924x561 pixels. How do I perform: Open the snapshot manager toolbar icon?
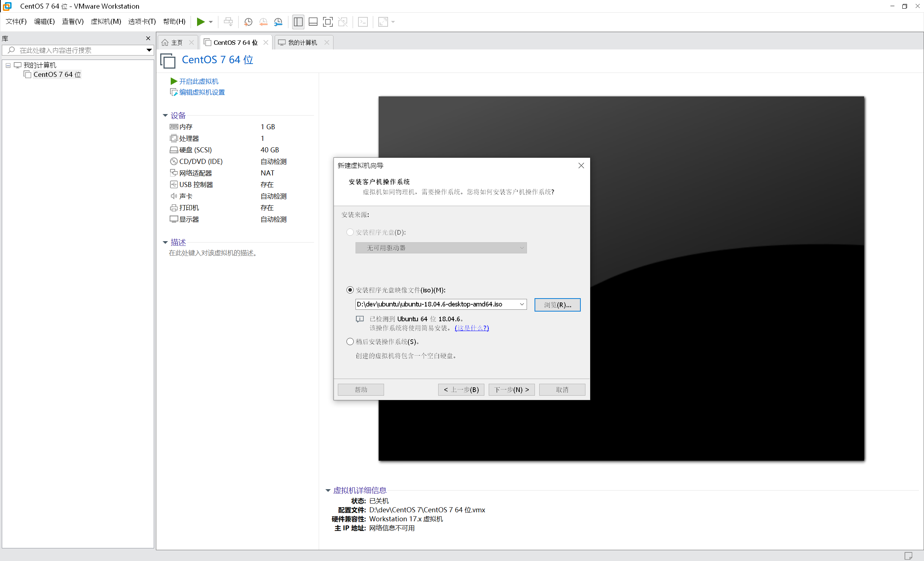[x=278, y=22]
